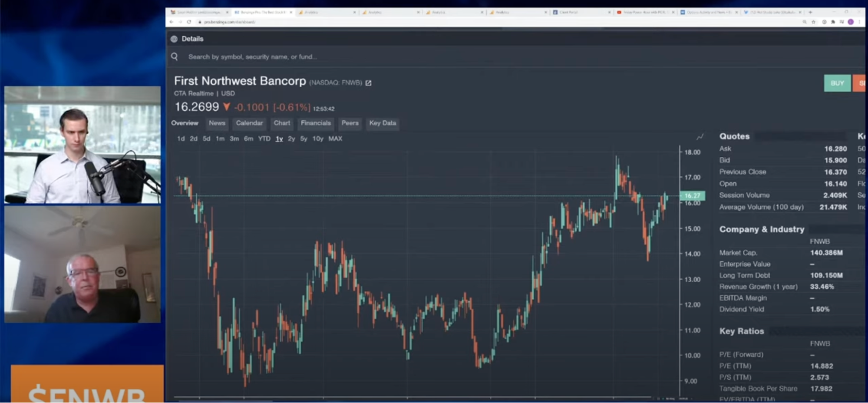Click the Bid value 15.900
This screenshot has width=868, height=403.
click(x=835, y=160)
